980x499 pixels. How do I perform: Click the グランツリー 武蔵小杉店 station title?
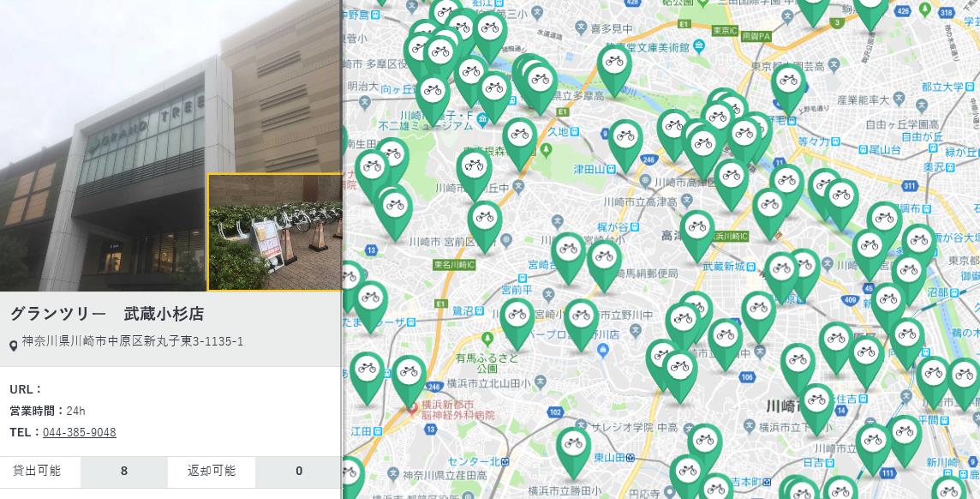[107, 314]
